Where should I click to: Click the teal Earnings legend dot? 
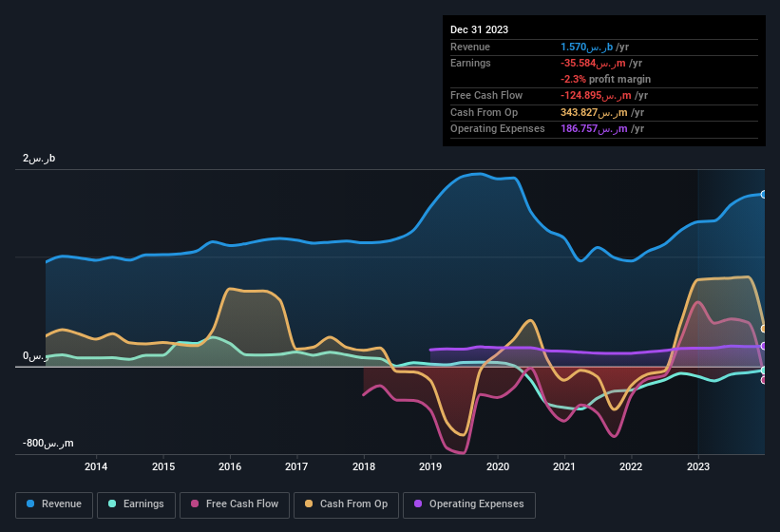113,504
